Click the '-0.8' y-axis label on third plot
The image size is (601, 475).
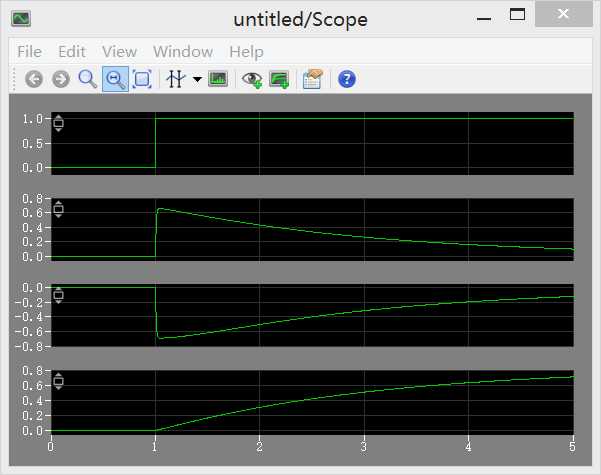pos(29,347)
